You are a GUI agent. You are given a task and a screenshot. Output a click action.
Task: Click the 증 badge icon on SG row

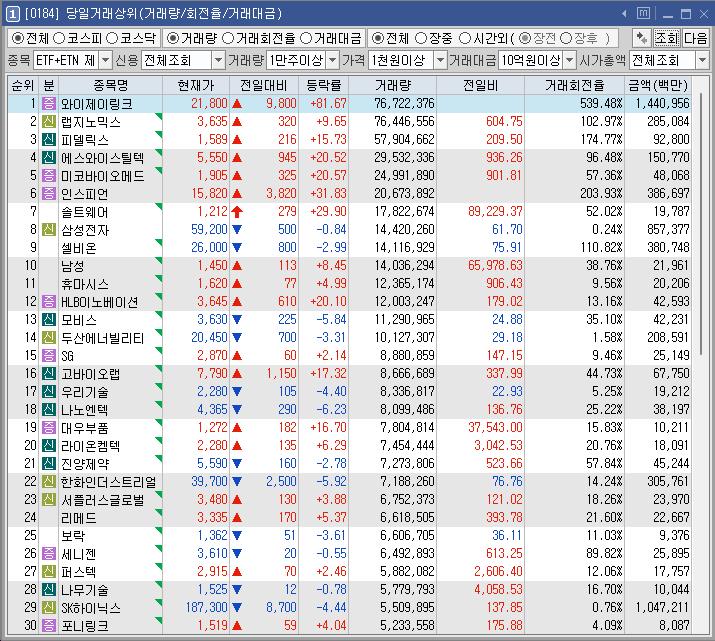(49, 355)
